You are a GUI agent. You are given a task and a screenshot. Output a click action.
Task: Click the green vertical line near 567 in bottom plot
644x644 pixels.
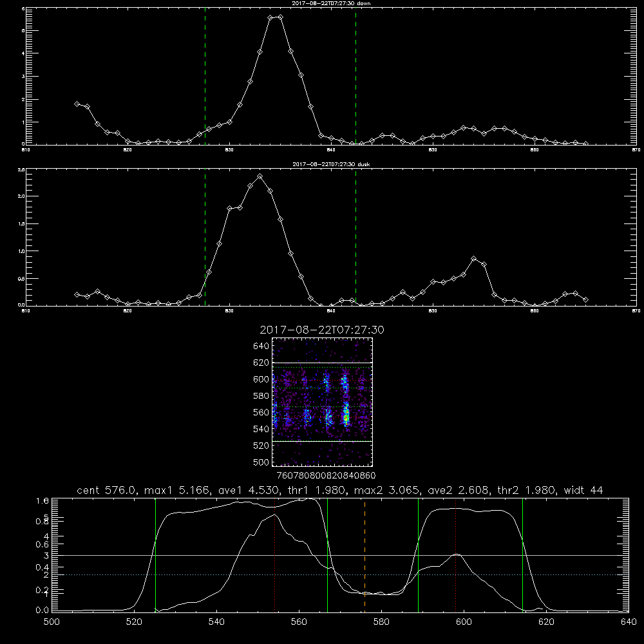327,554
